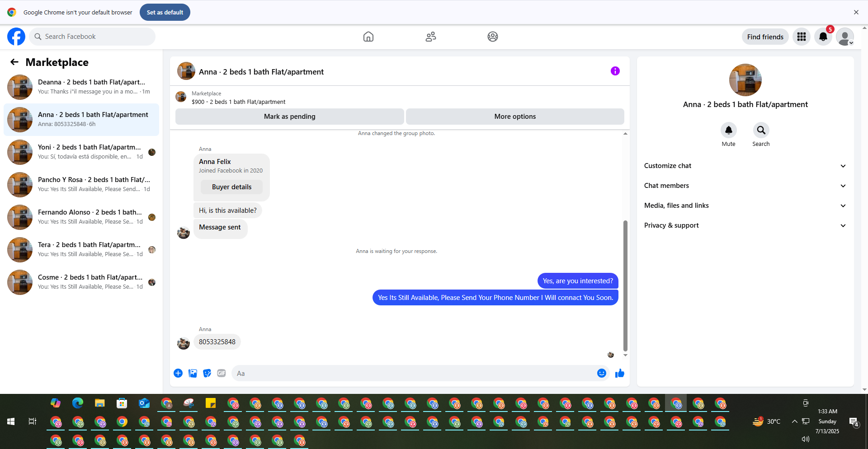Click the volume speaker tray icon

tap(805, 439)
